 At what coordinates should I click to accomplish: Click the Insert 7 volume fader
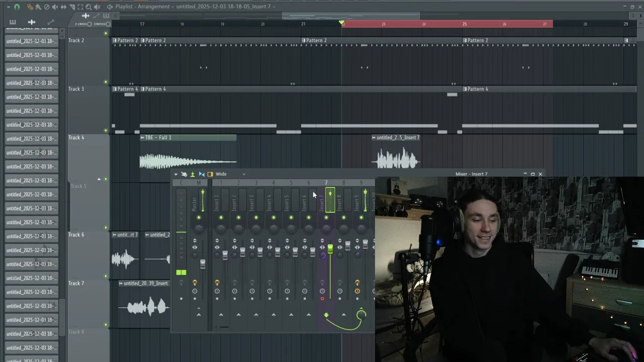click(330, 249)
